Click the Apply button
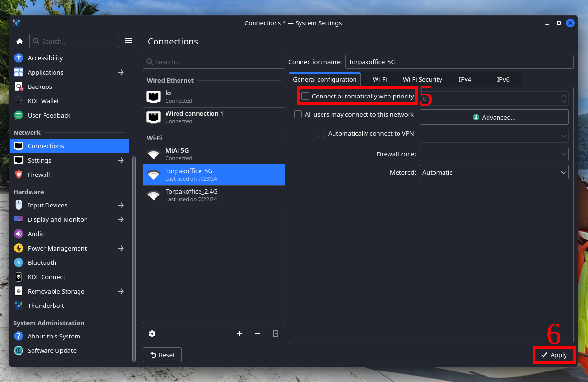 tap(554, 355)
